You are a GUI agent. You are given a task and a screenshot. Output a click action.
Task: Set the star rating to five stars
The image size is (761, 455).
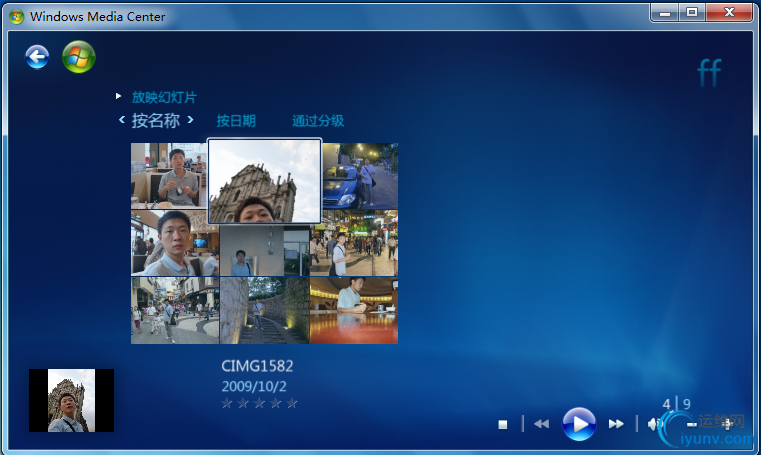(292, 403)
